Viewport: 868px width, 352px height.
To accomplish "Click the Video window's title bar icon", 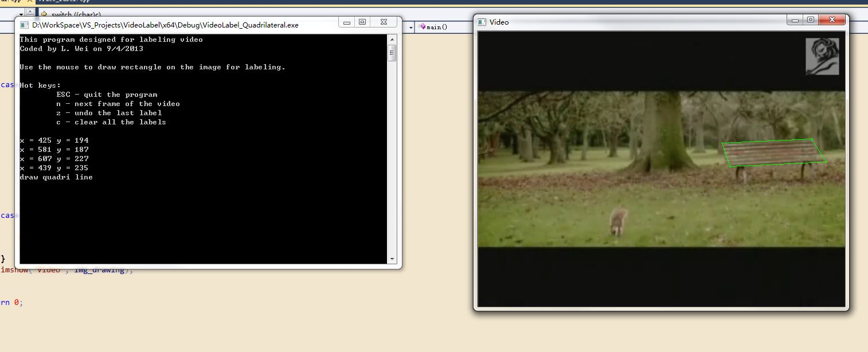I will click(482, 22).
